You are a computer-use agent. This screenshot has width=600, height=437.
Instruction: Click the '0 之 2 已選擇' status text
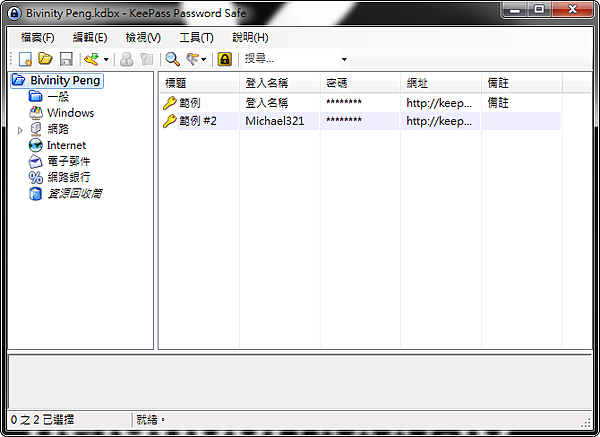click(42, 420)
